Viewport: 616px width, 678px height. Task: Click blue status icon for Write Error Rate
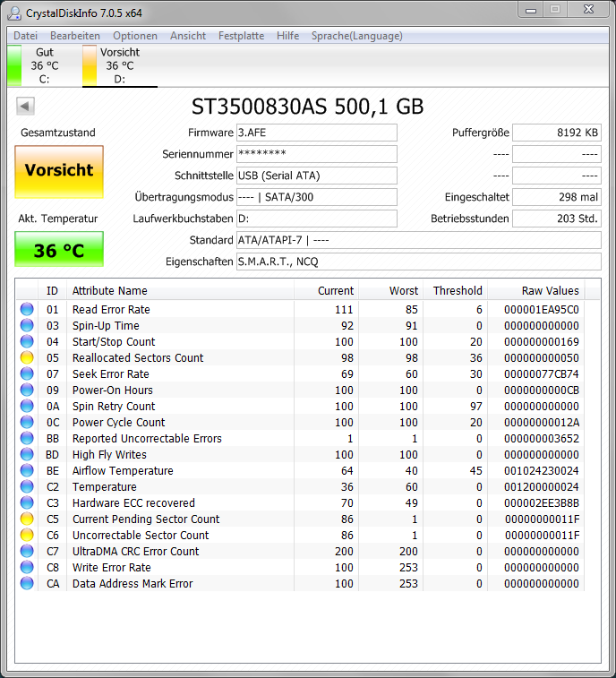tap(27, 567)
